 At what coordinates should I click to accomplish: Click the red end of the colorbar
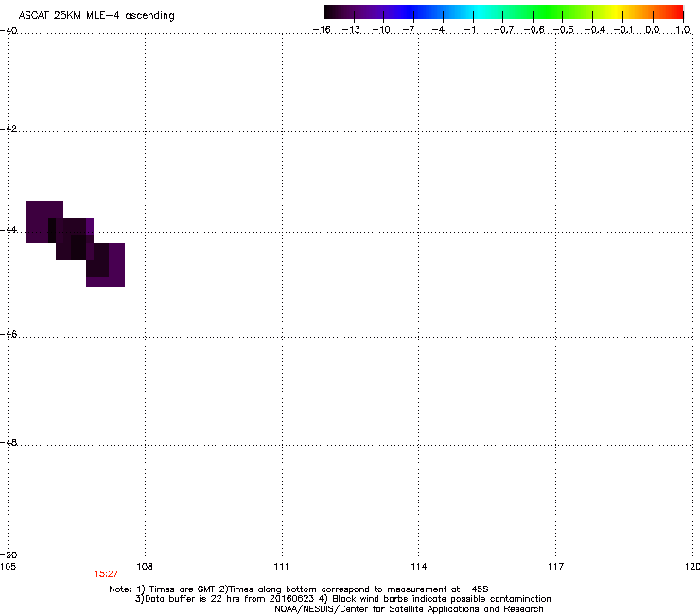tap(674, 12)
